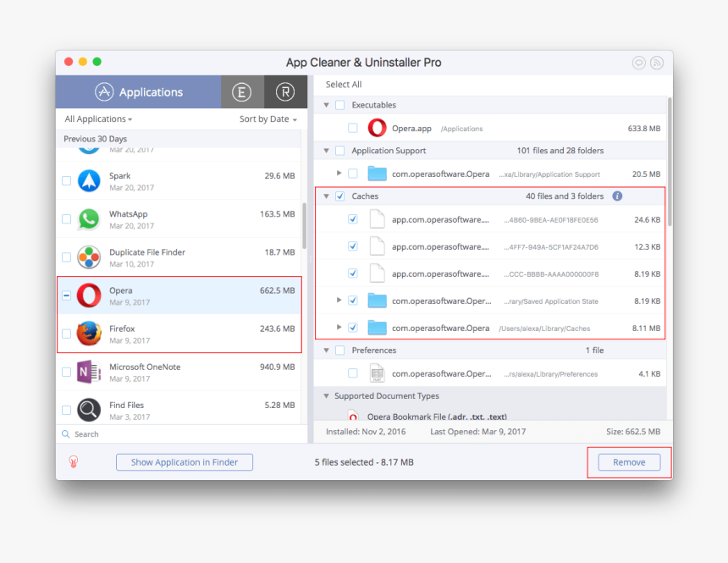Screen dimensions: 728x563
Task: Open the Remaining Files tab
Action: point(284,91)
